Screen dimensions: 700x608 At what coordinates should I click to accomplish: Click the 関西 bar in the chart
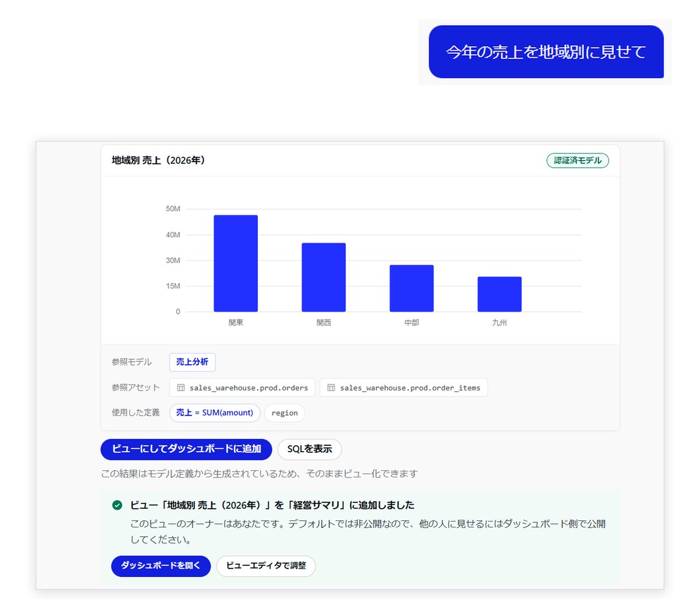point(324,277)
